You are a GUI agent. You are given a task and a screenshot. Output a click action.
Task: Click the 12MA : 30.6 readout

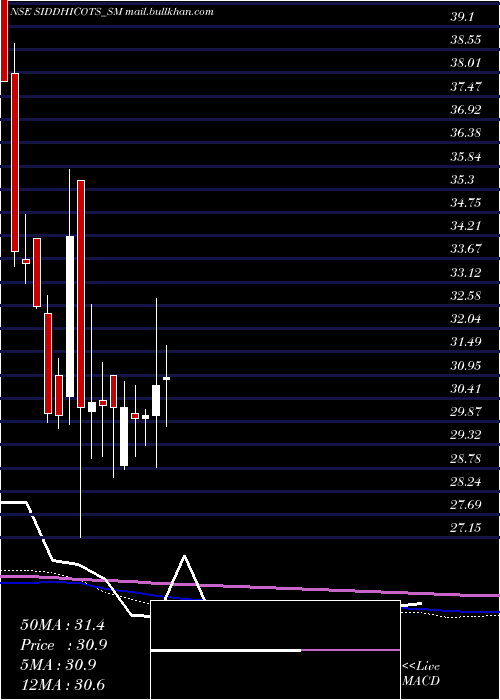[62, 685]
